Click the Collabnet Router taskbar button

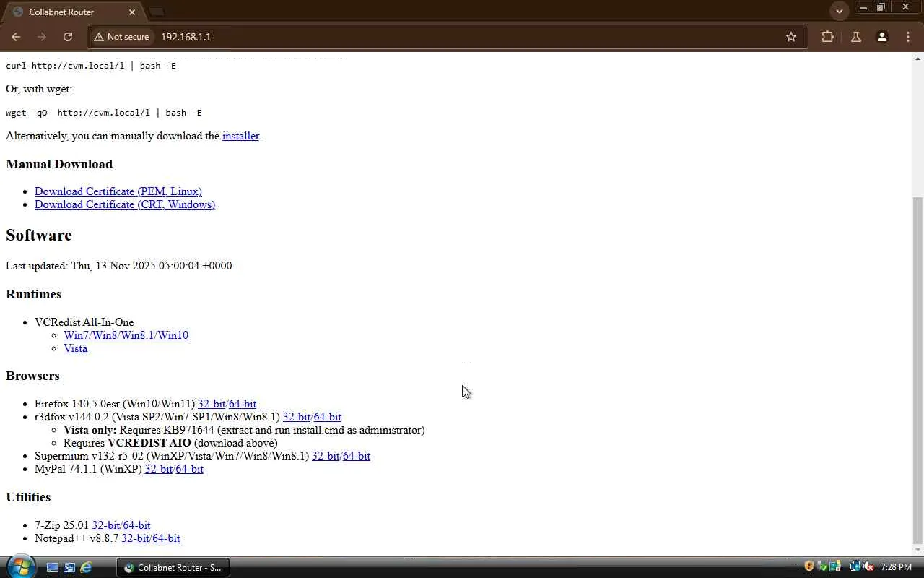tap(173, 568)
